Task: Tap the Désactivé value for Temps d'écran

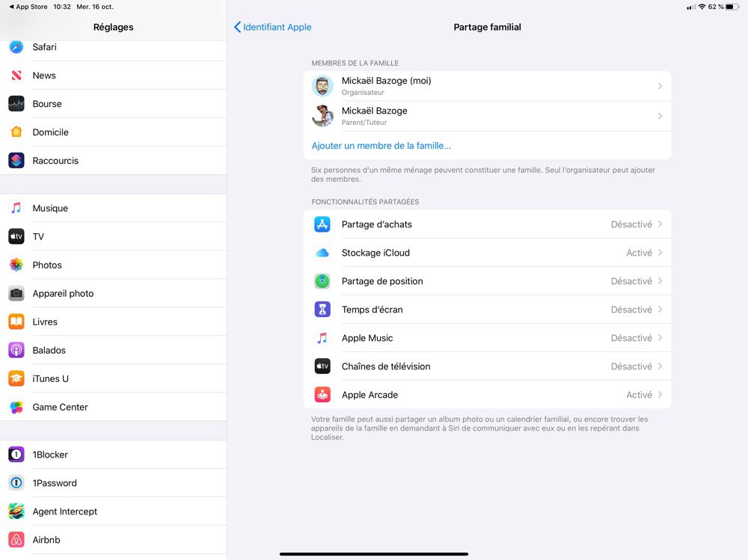Action: pyautogui.click(x=631, y=310)
